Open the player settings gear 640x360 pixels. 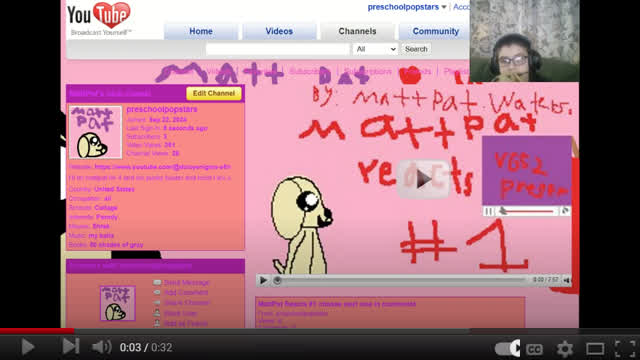click(565, 349)
